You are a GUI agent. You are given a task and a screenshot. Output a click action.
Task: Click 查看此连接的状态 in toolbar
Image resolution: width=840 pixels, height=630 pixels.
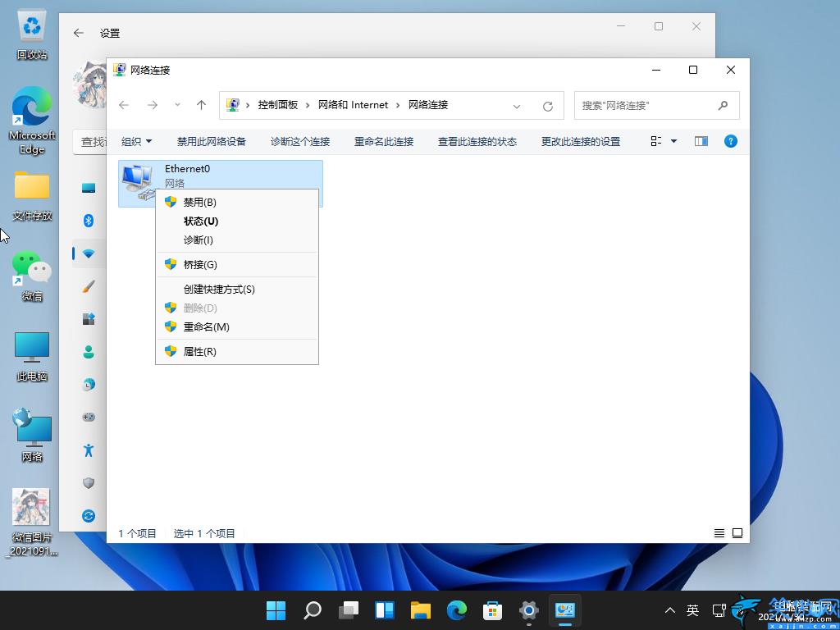pyautogui.click(x=477, y=141)
